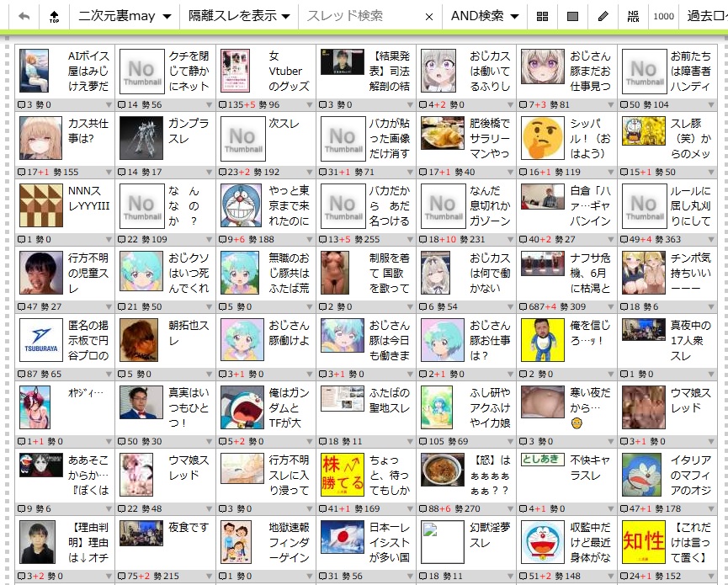Select the single-pane layout icon
Viewport: 728px width, 585px height.
tap(572, 16)
